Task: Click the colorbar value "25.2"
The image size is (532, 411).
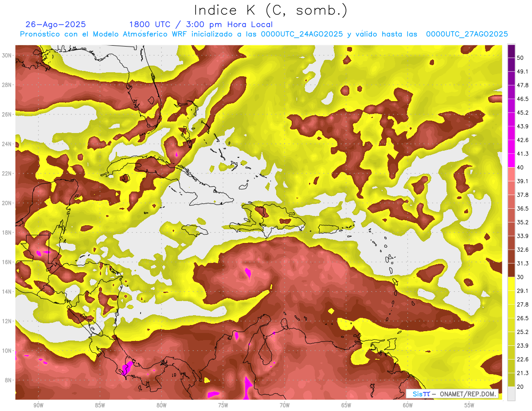Action: pos(523,332)
